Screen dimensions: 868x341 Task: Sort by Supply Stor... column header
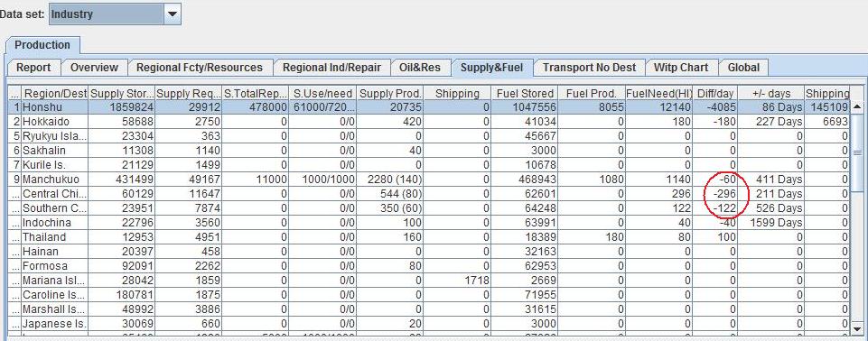pos(121,94)
